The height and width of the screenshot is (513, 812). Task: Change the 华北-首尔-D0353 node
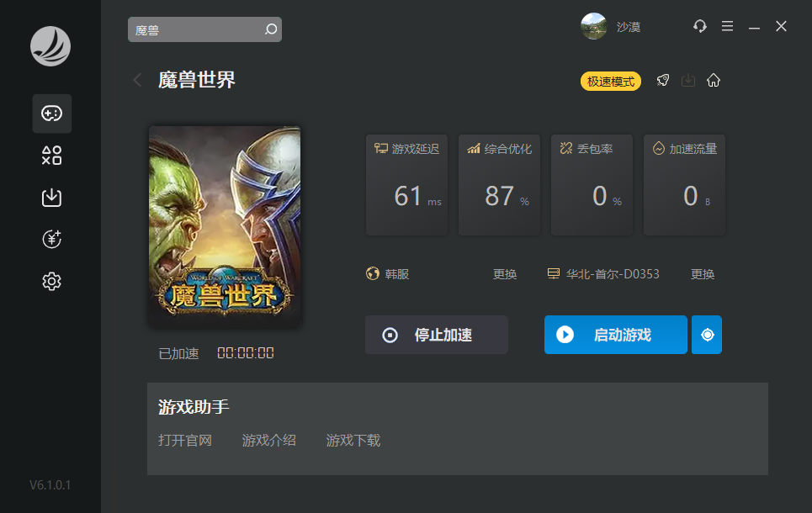click(703, 274)
